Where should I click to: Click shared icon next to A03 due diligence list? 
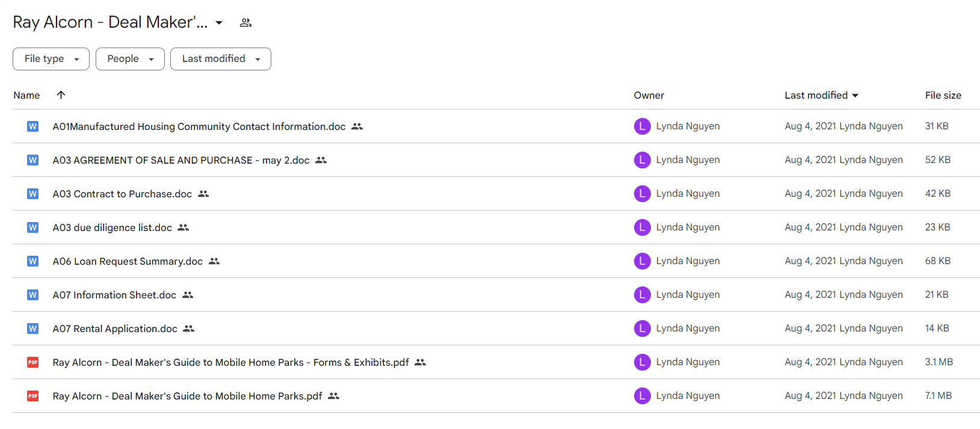coord(183,227)
